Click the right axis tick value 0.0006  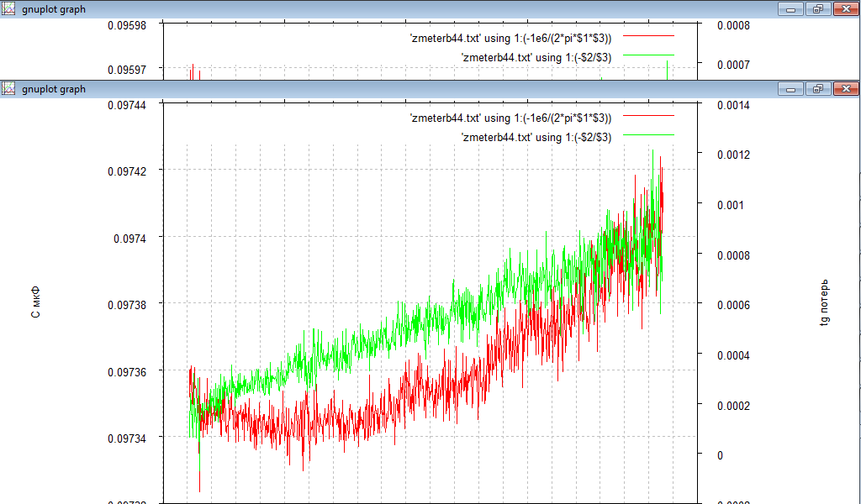(x=733, y=305)
